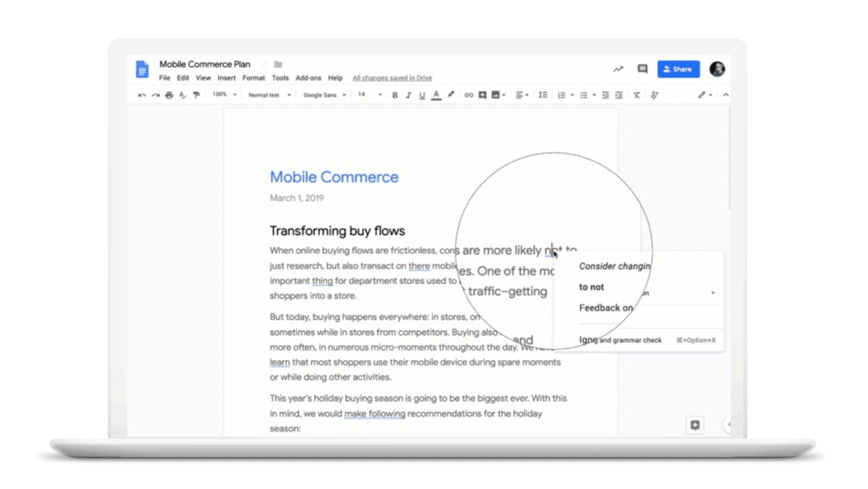Open the user account avatar

[717, 69]
